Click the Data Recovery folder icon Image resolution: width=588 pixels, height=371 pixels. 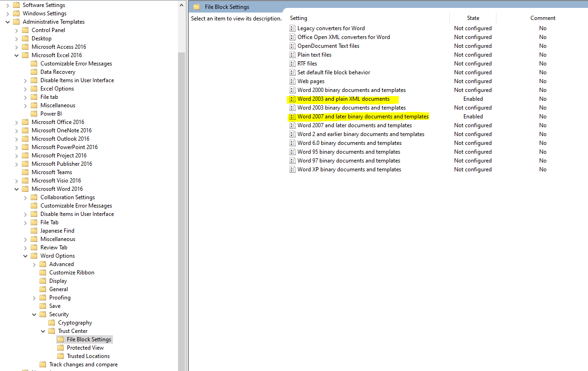[x=34, y=72]
